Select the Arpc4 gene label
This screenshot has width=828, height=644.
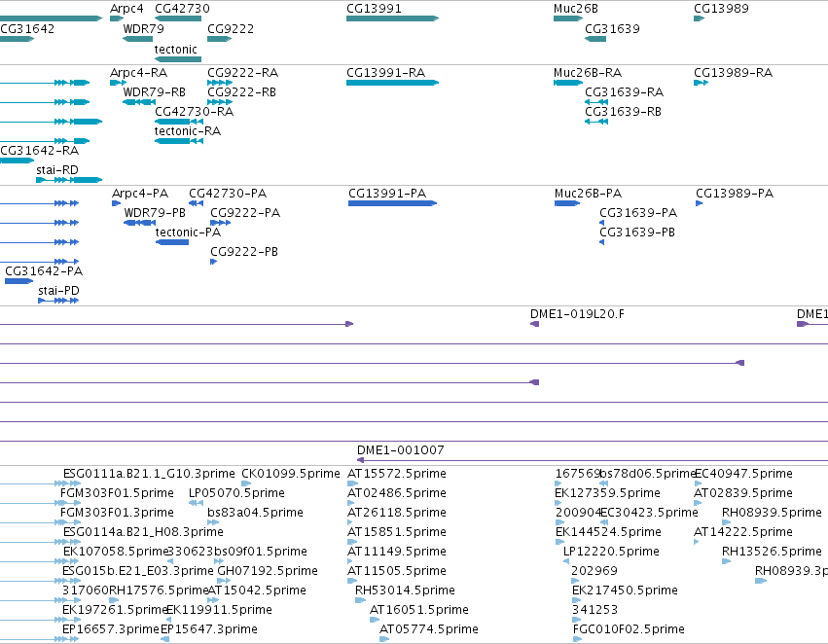pos(126,9)
